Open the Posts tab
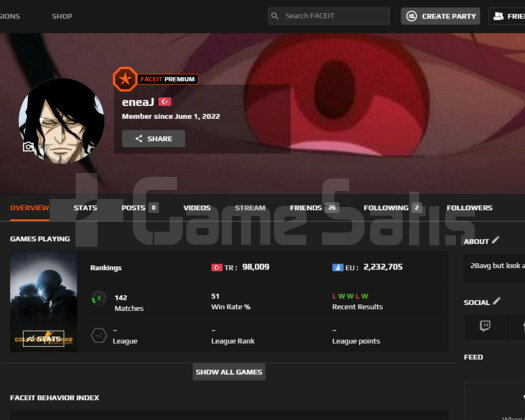The image size is (525, 420). [x=139, y=208]
